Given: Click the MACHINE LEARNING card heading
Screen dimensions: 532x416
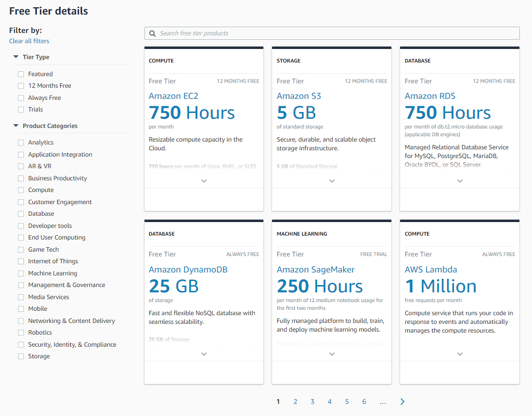Looking at the screenshot, I should [x=302, y=234].
